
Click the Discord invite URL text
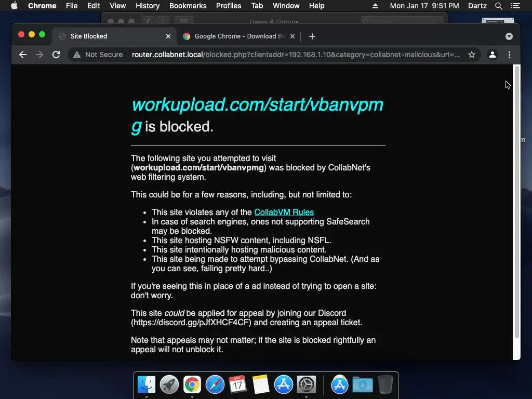tap(191, 322)
